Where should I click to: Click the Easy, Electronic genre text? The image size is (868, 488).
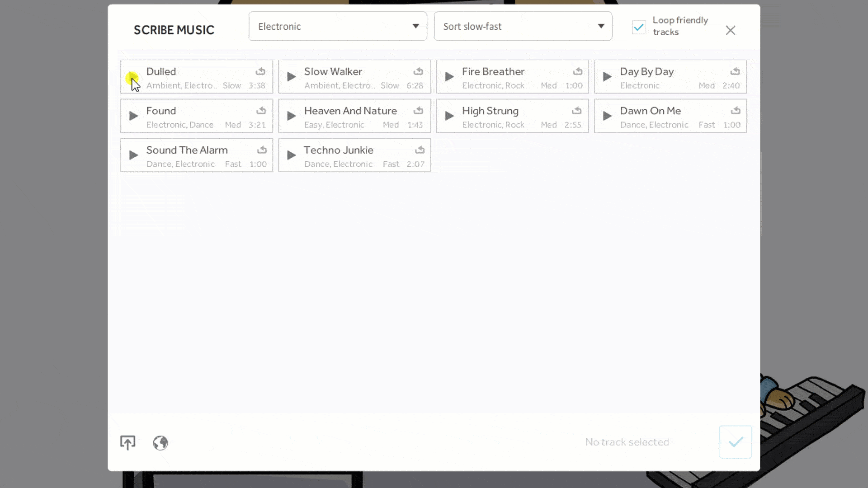334,125
